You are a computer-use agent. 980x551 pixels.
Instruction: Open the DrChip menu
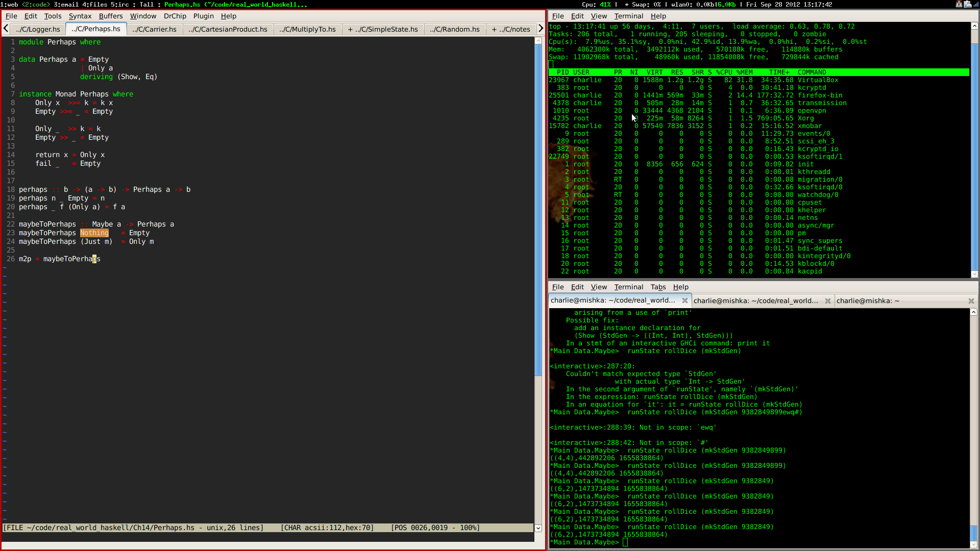pos(175,16)
